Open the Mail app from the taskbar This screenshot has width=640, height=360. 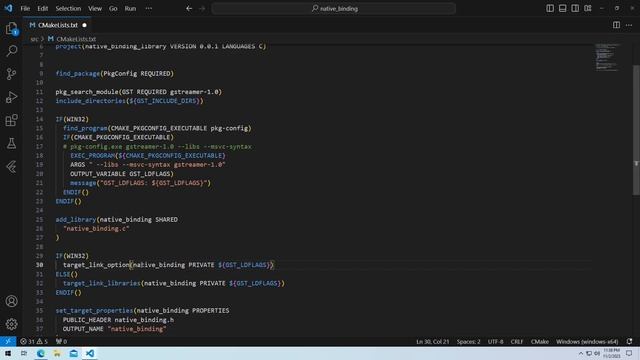click(73, 353)
